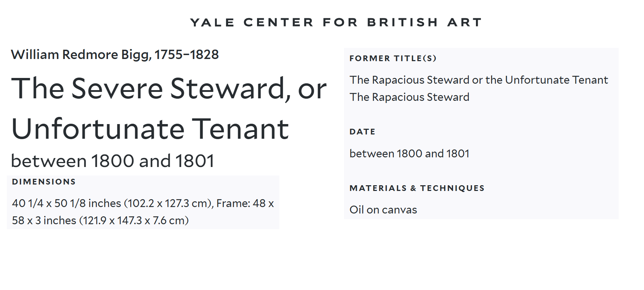Click British Art in the header logo
The image size is (644, 290).
pos(424,22)
